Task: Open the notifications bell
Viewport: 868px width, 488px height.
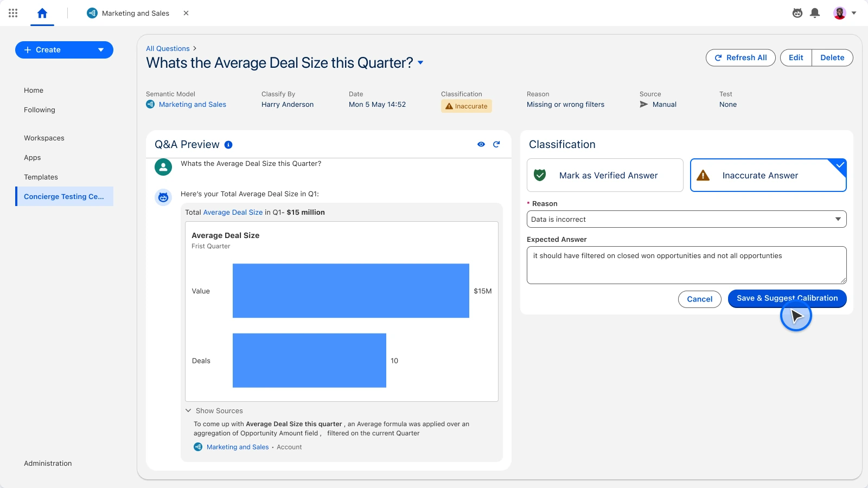Action: click(815, 13)
